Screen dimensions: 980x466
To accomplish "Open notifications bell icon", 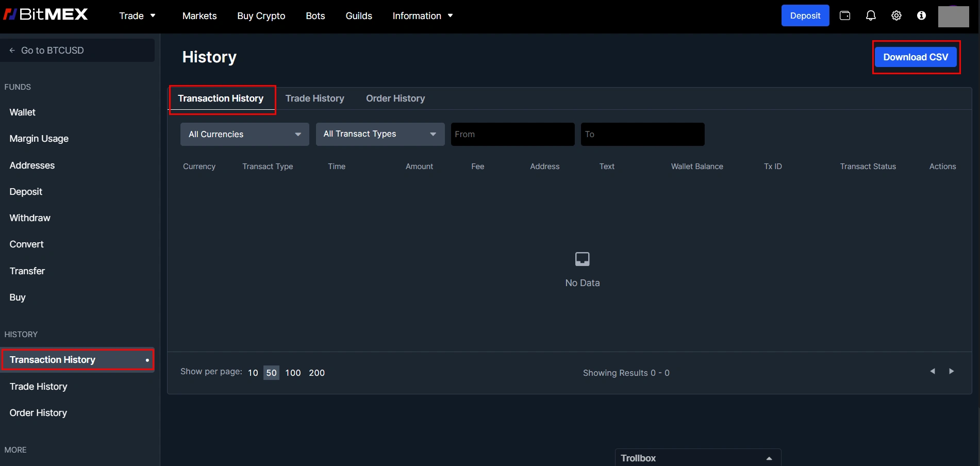I will pos(871,15).
